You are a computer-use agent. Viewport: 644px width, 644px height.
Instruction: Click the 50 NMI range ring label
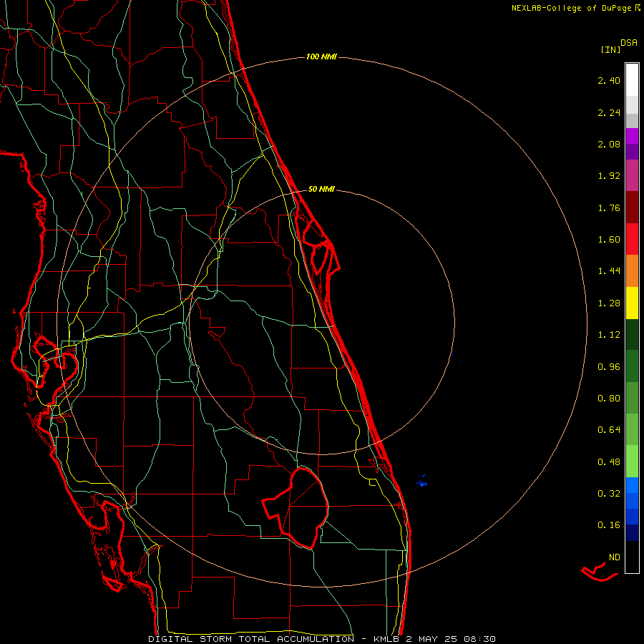point(321,189)
